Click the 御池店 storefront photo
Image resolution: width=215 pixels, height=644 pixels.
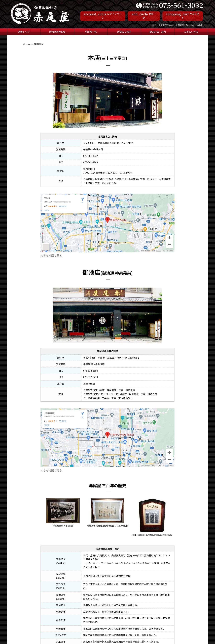[107, 315]
